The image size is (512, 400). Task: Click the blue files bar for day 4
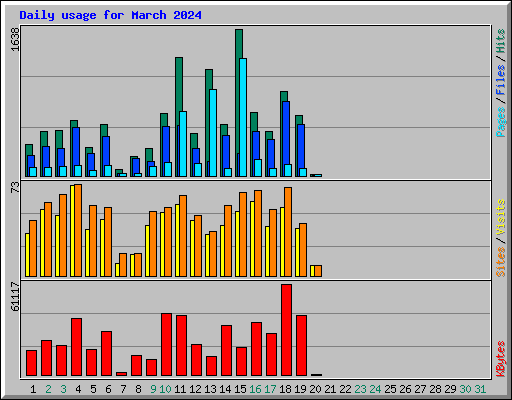76,146
